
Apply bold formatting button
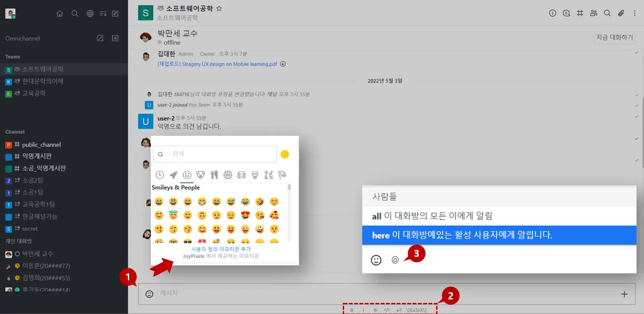point(352,310)
